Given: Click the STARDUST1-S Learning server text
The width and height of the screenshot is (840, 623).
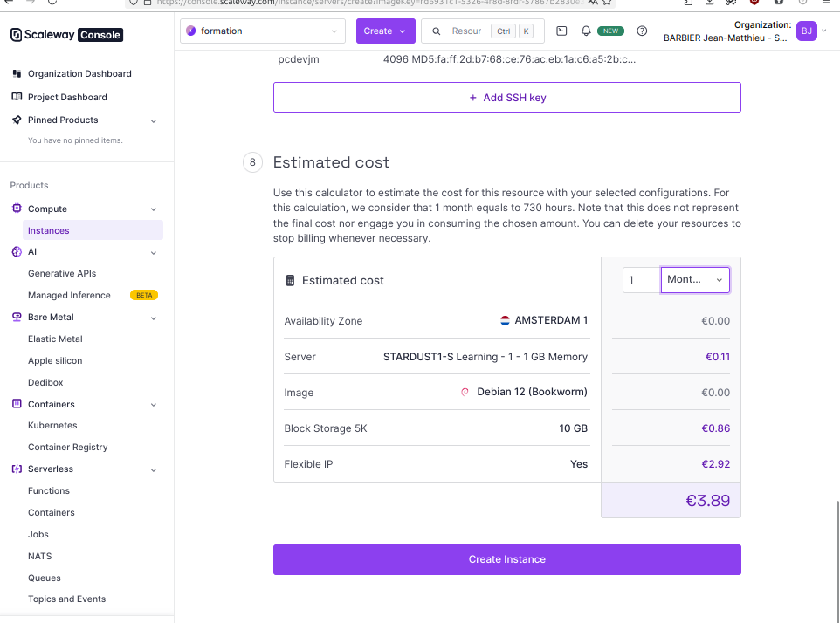Looking at the screenshot, I should pyautogui.click(x=485, y=357).
